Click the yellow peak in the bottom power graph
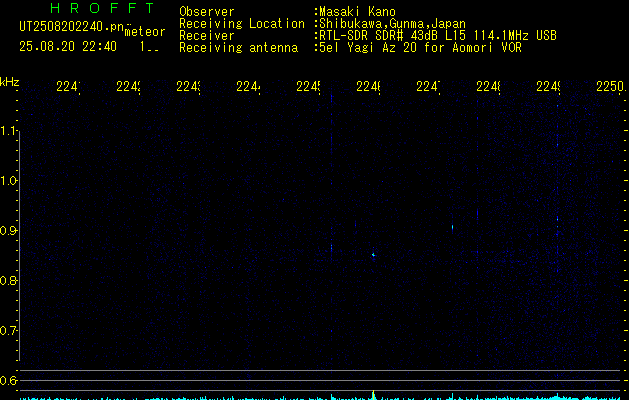This screenshot has width=629, height=400. click(373, 394)
